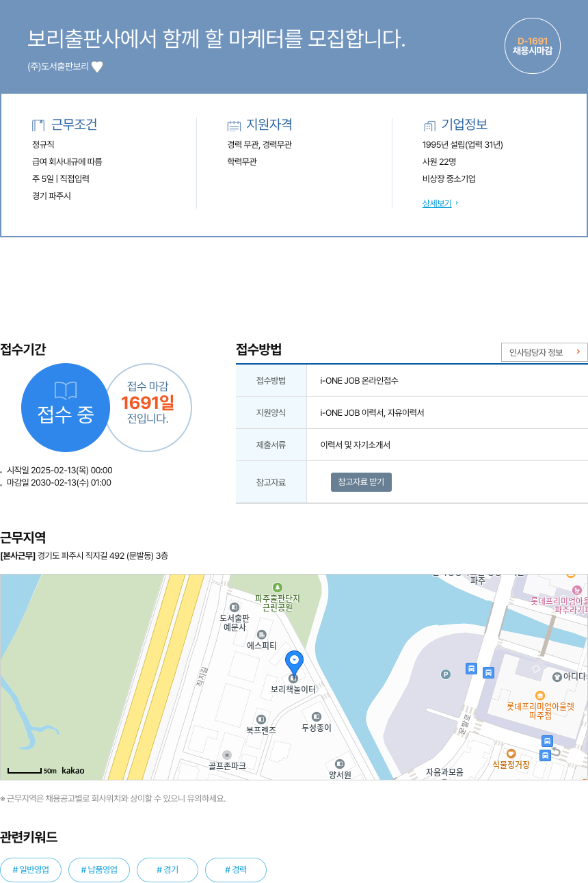Click the D-1691 채용시마감 badge

(533, 46)
